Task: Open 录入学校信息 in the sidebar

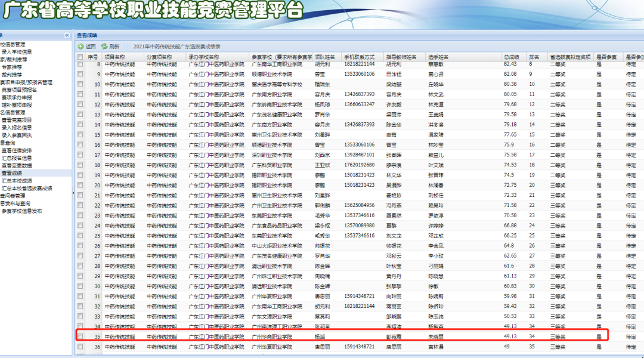Action: [17, 52]
